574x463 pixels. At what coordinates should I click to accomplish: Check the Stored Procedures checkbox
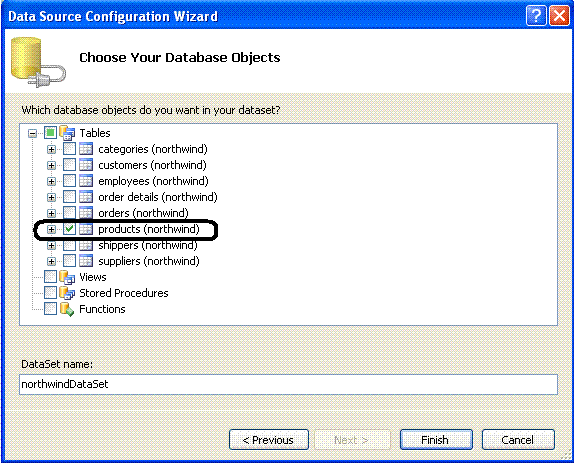coord(50,293)
